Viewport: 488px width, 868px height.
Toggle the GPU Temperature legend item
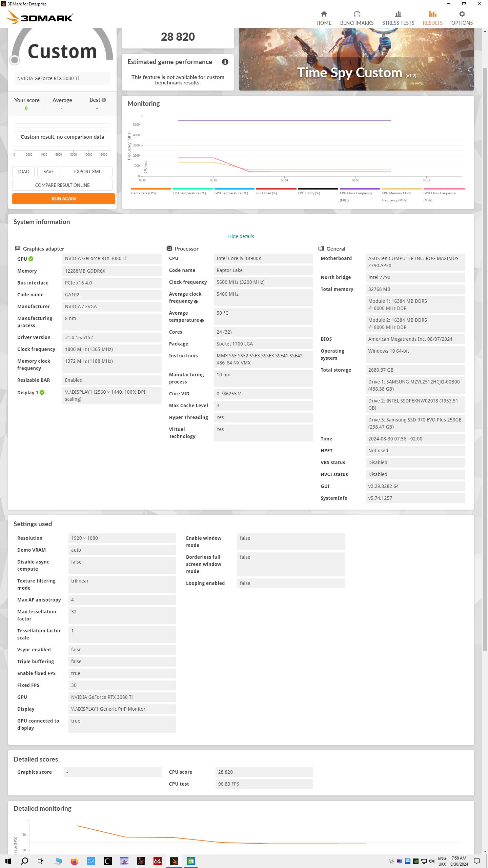(x=234, y=192)
